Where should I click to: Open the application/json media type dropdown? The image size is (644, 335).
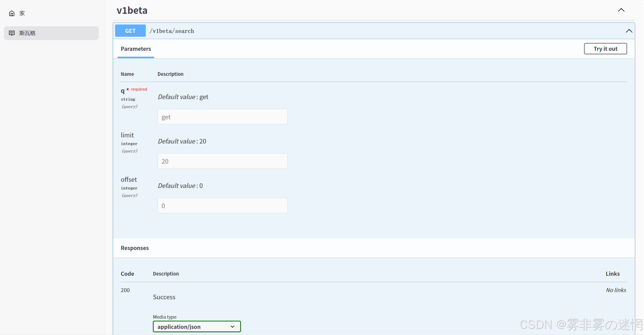[x=197, y=327]
